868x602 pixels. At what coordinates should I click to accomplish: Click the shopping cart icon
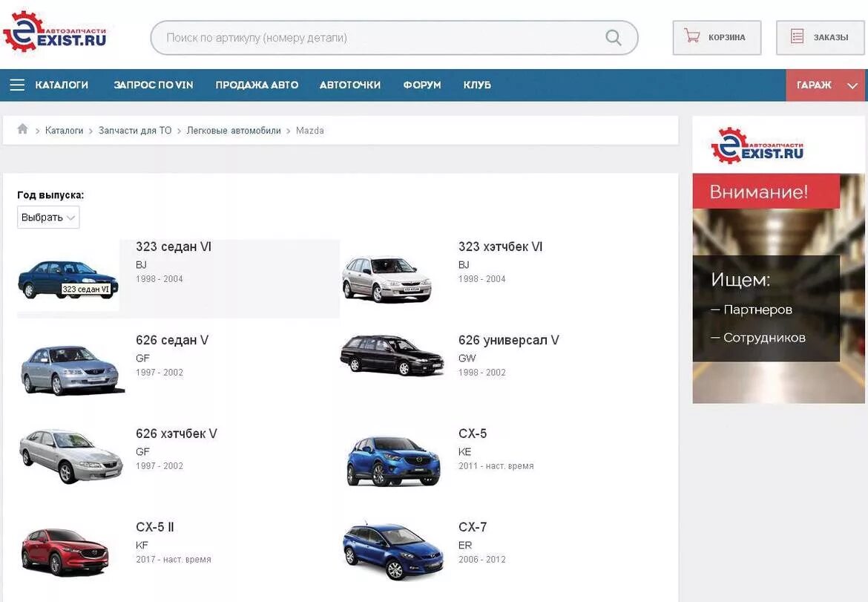point(691,36)
